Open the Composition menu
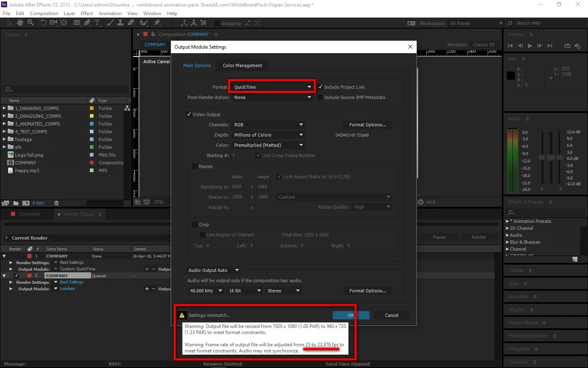The image size is (588, 368). (44, 13)
